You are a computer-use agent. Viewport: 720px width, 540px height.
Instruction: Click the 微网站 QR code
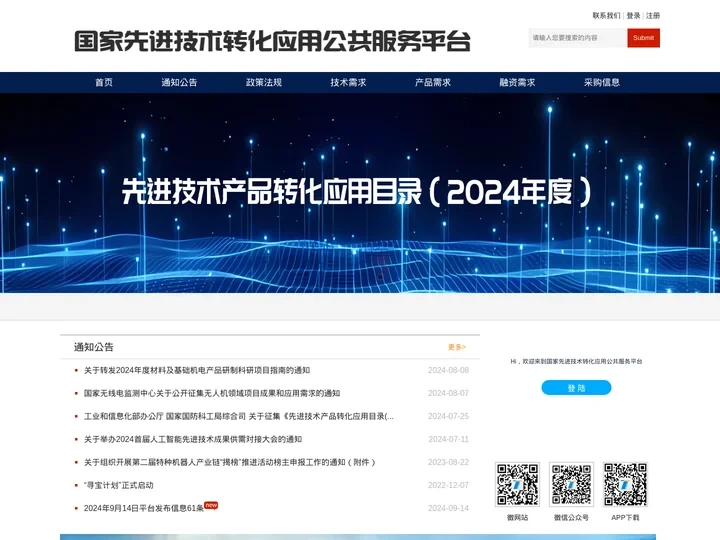(518, 484)
